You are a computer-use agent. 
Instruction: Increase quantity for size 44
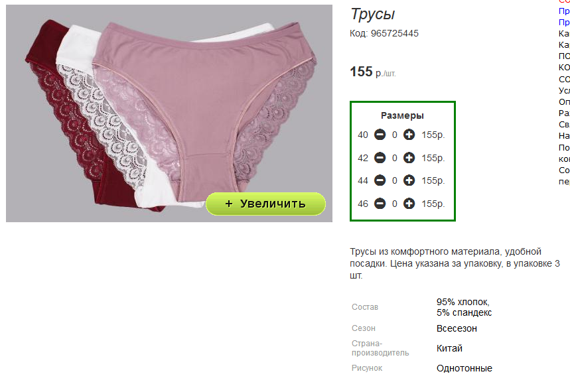click(x=409, y=180)
